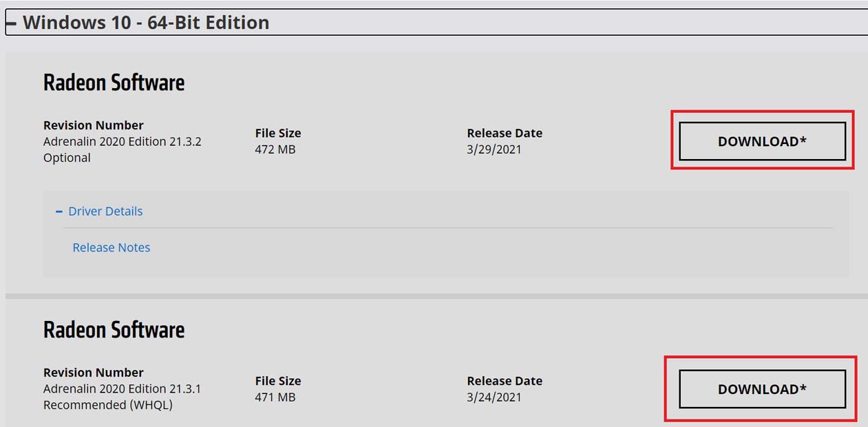Click the Recommended (WHQL) label
This screenshot has height=427, width=868.
pyautogui.click(x=108, y=405)
